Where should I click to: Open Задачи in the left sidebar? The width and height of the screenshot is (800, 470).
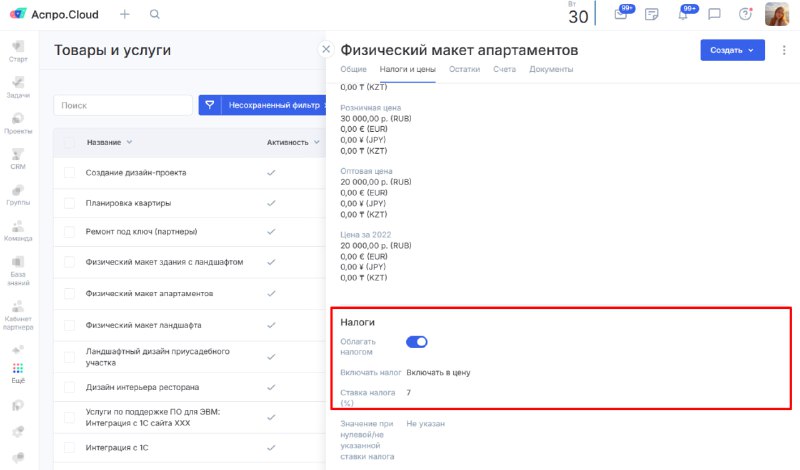(x=18, y=87)
